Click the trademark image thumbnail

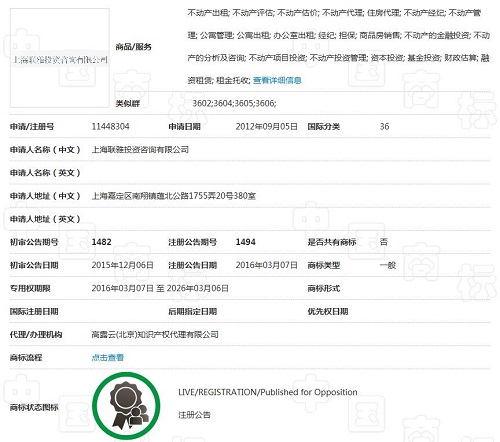(60, 58)
